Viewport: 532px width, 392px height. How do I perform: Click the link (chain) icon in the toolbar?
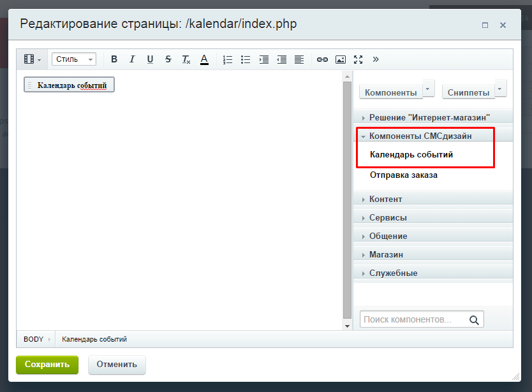tap(321, 59)
